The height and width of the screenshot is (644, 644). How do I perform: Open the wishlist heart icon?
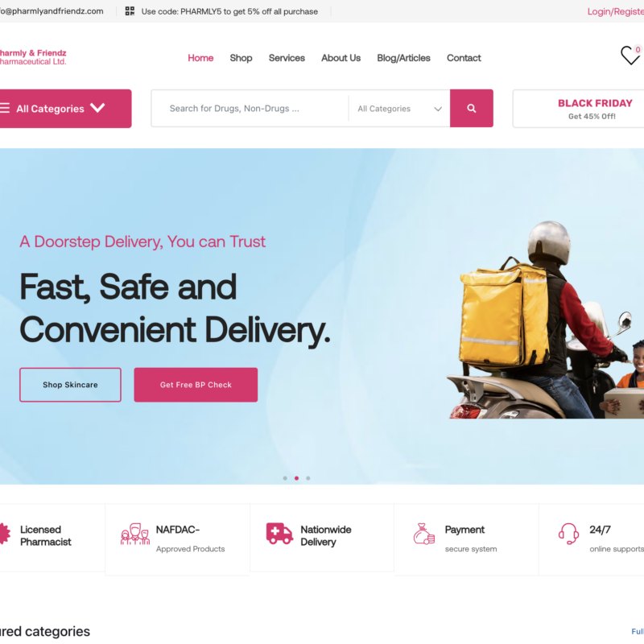coord(630,56)
